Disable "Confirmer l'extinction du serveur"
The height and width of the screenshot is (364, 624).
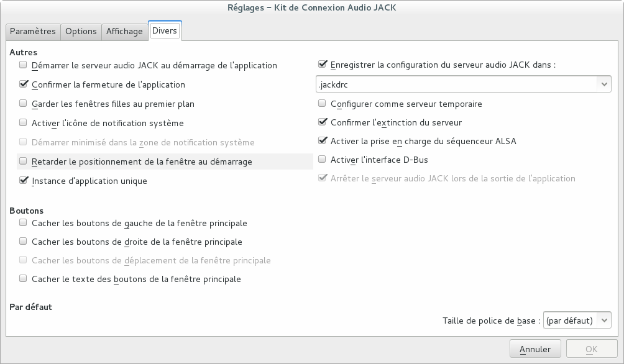[323, 122]
